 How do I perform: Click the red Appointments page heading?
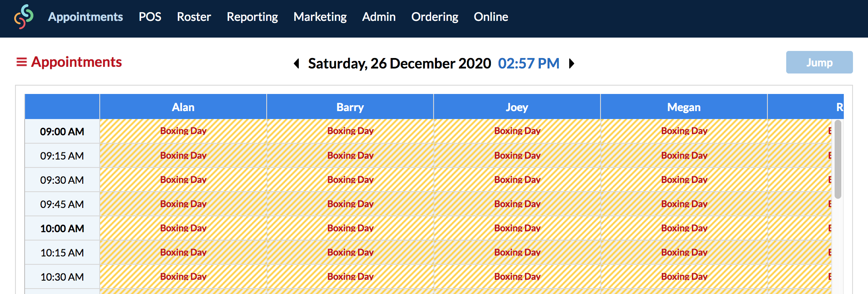click(76, 62)
